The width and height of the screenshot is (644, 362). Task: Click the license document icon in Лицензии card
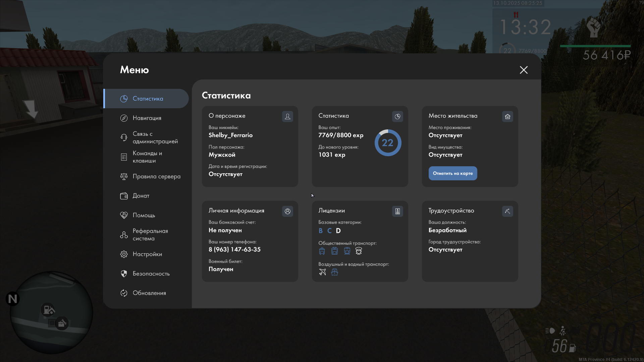click(397, 211)
